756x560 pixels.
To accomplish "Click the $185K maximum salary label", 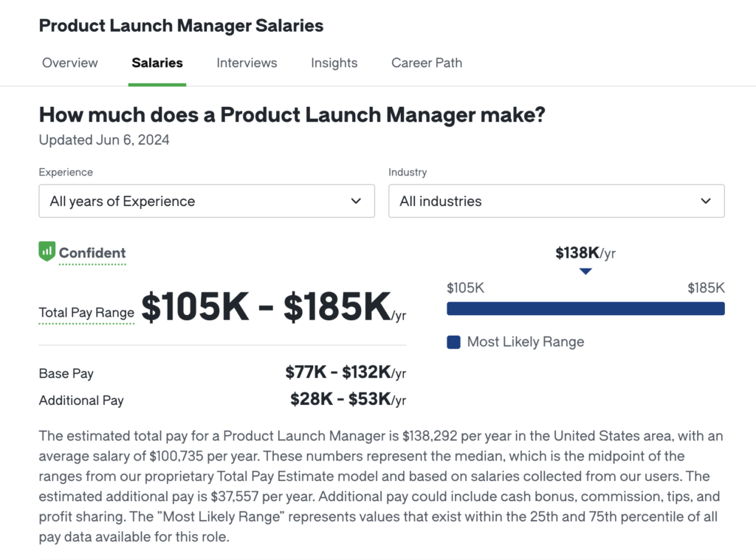I will [x=705, y=288].
